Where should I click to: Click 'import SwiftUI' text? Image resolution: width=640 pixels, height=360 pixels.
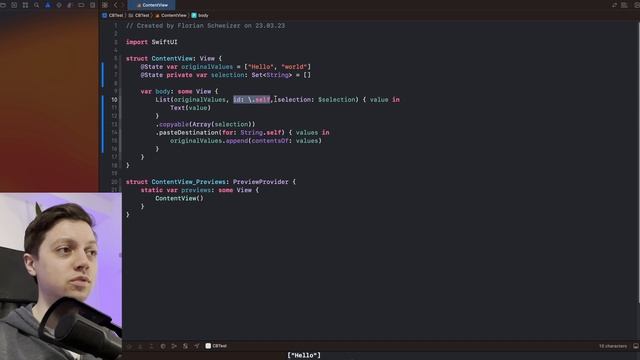[x=151, y=42]
